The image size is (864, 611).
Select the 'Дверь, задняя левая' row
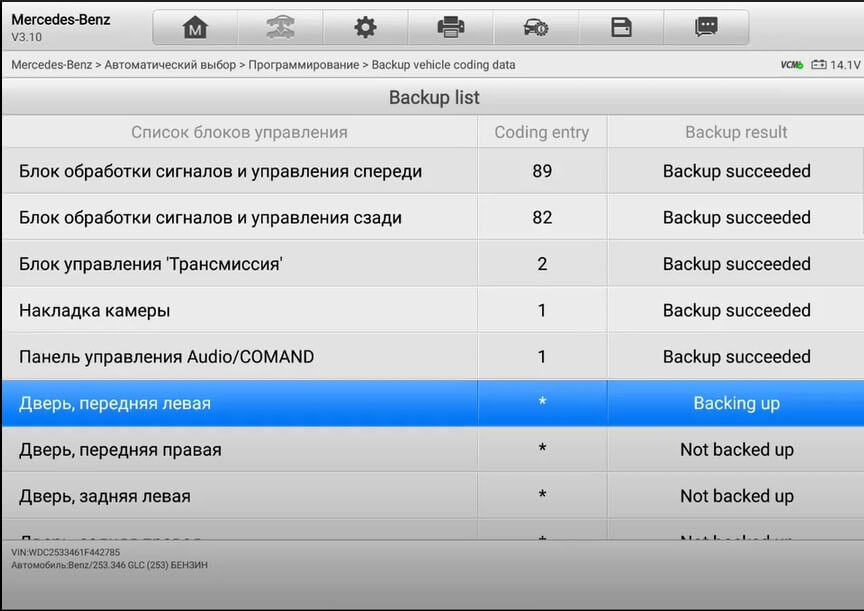432,496
